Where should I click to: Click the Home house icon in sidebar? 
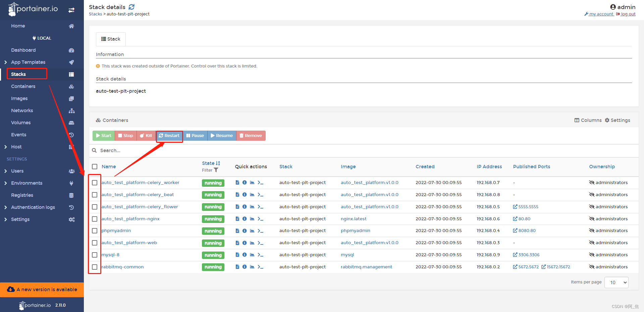point(71,26)
